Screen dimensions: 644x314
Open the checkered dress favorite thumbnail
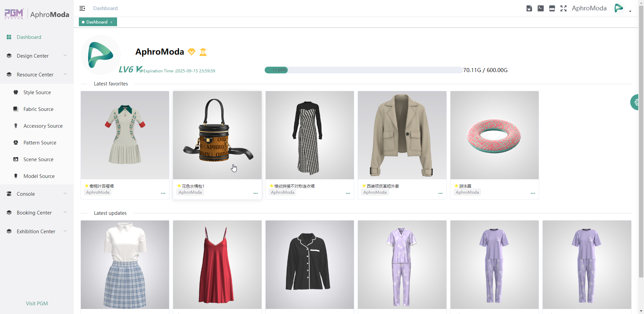310,135
